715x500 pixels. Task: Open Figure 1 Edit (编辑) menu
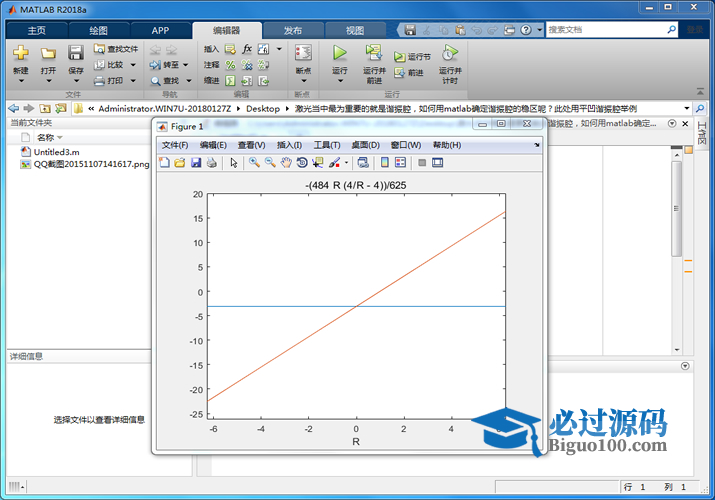click(x=213, y=145)
